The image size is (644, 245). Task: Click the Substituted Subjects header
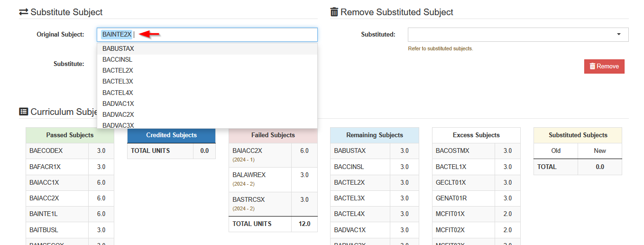click(578, 135)
